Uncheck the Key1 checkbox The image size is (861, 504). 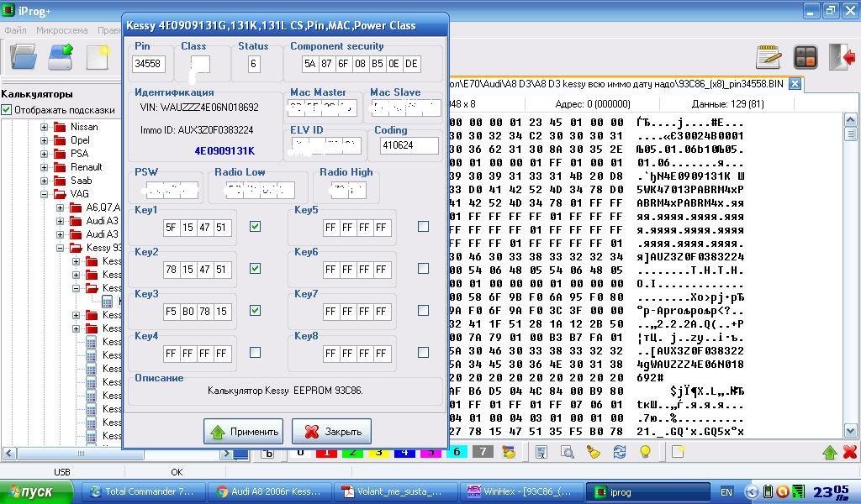pyautogui.click(x=255, y=227)
